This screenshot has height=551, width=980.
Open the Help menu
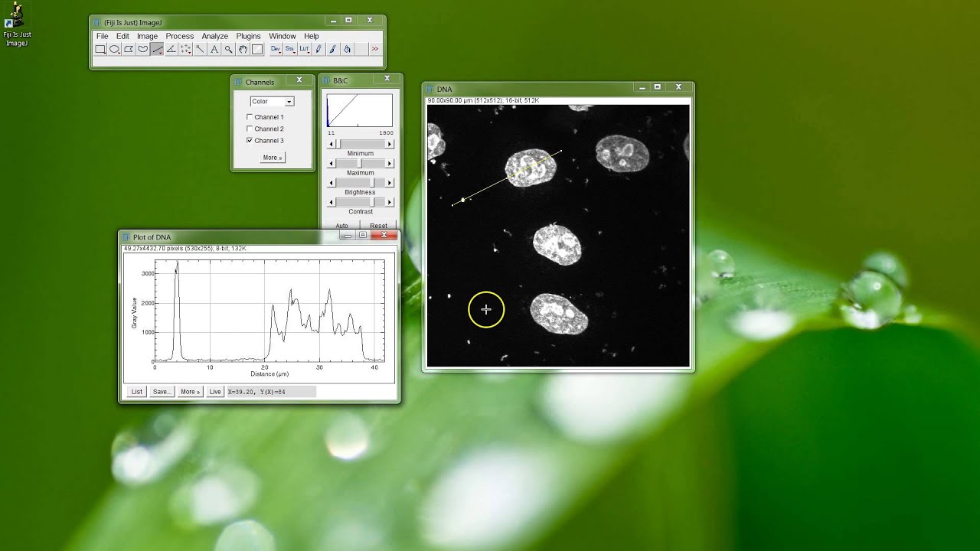tap(311, 36)
